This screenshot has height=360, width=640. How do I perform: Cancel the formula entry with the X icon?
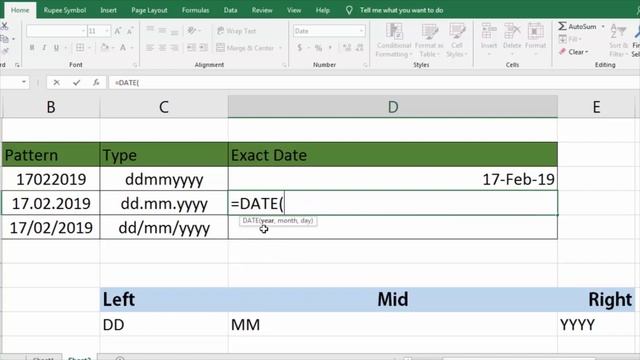pyautogui.click(x=56, y=82)
